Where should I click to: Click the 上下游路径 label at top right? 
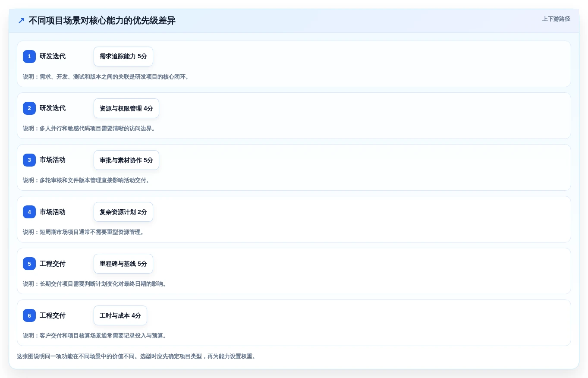556,19
